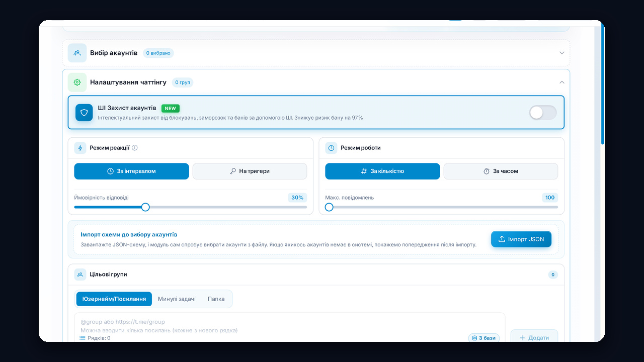Click the 0 груп badge
This screenshot has height=362, width=644.
183,82
